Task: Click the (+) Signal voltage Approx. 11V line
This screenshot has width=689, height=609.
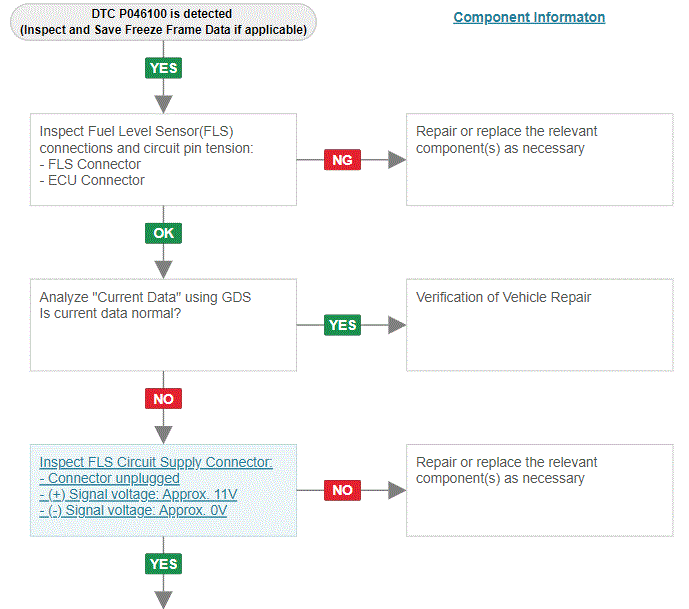Action: 138,494
